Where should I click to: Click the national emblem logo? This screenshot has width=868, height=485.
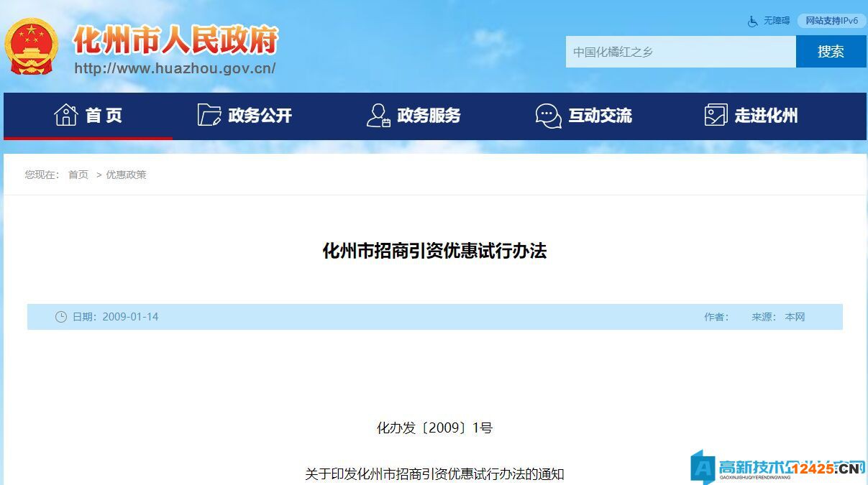point(30,46)
